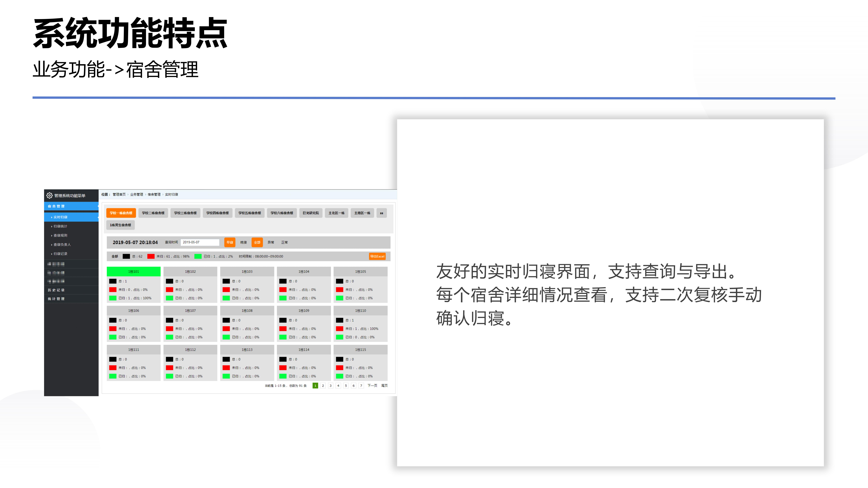Screen dimensions: 868x488
Task: Go to pagination page 3
Action: [x=331, y=386]
